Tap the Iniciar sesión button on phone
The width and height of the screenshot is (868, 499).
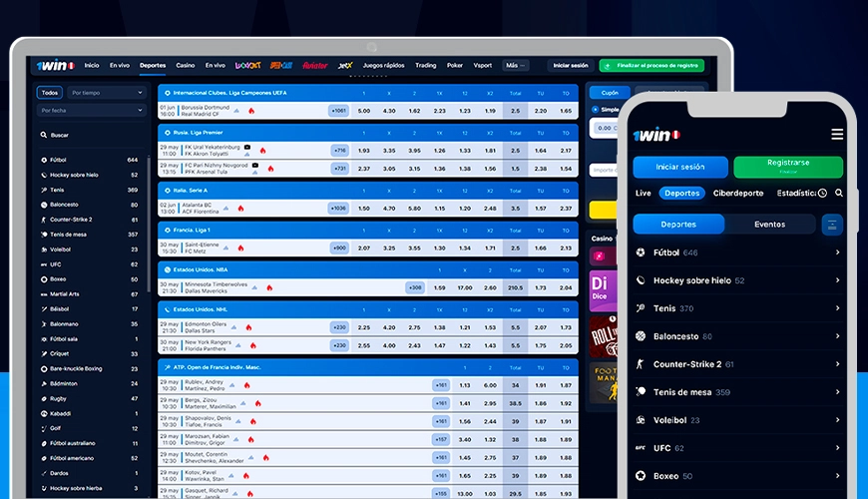[680, 167]
